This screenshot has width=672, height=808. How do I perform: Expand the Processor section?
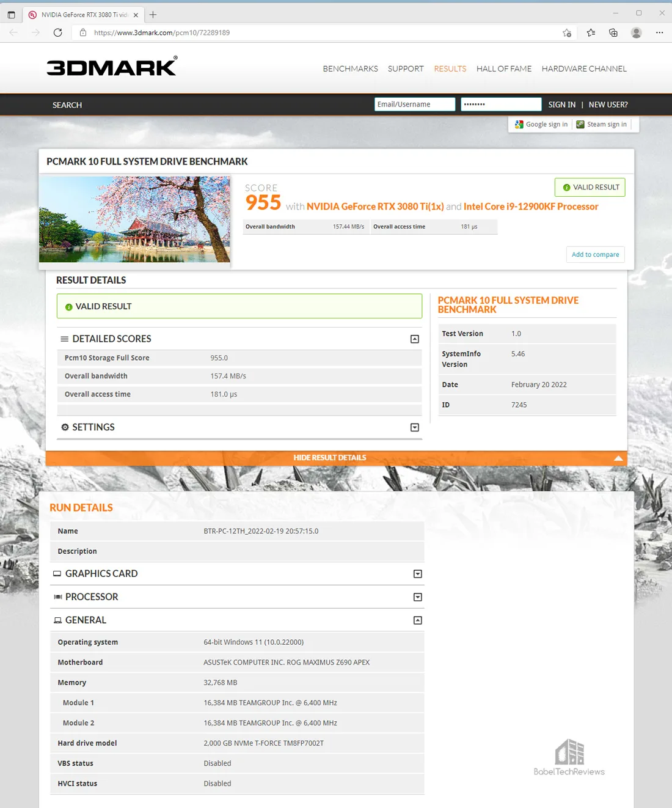(418, 597)
